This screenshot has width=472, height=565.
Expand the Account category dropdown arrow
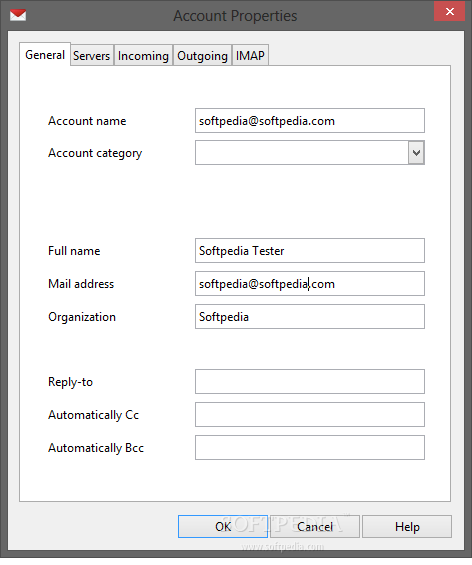(x=416, y=153)
